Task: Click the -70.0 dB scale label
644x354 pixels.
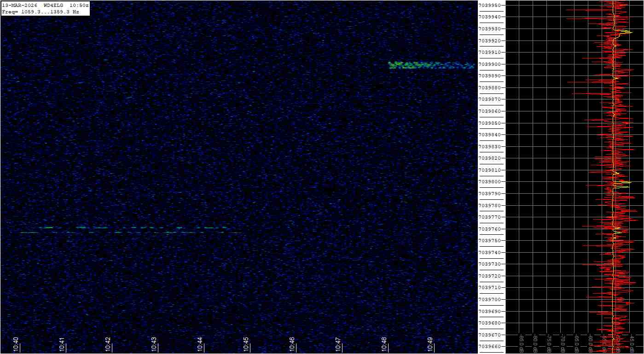Action: point(563,343)
